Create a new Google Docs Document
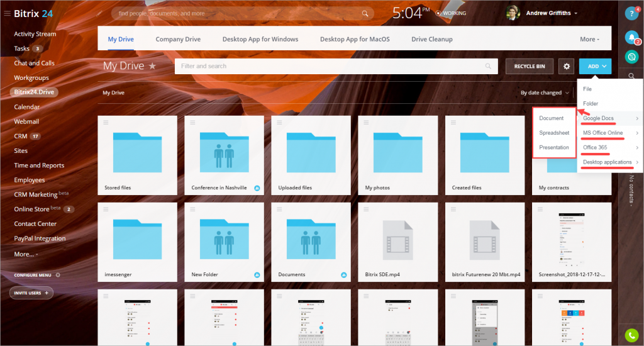This screenshot has width=644, height=346. pyautogui.click(x=551, y=118)
